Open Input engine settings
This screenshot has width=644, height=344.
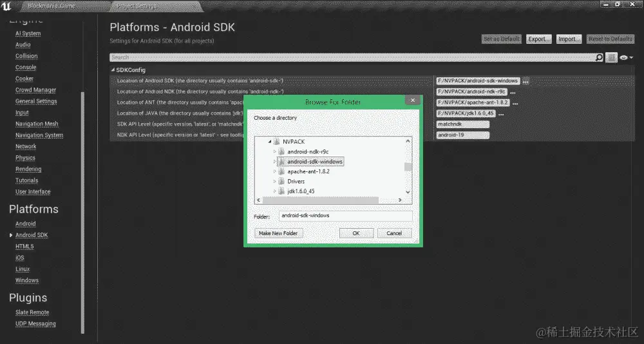(x=22, y=113)
